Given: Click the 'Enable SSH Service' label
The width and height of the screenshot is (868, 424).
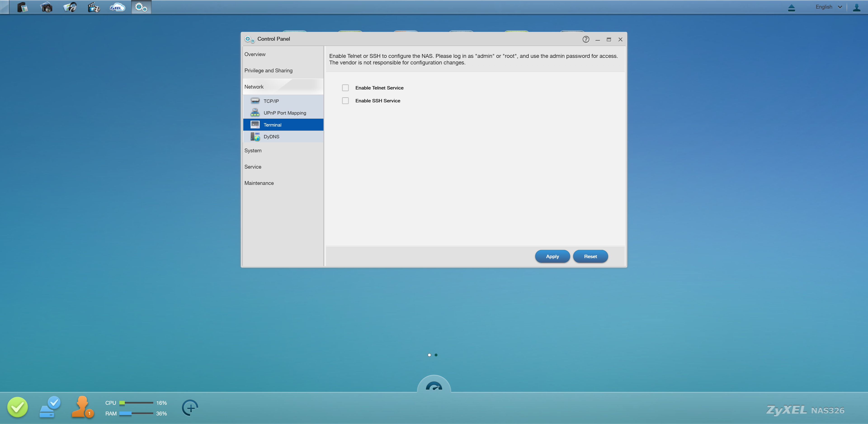Looking at the screenshot, I should 378,100.
